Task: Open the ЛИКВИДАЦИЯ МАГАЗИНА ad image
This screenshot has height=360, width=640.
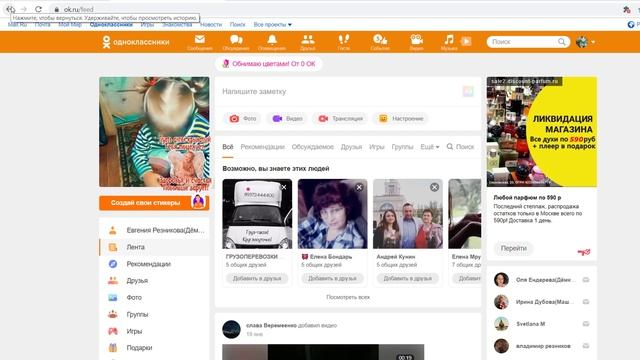Action: click(542, 132)
